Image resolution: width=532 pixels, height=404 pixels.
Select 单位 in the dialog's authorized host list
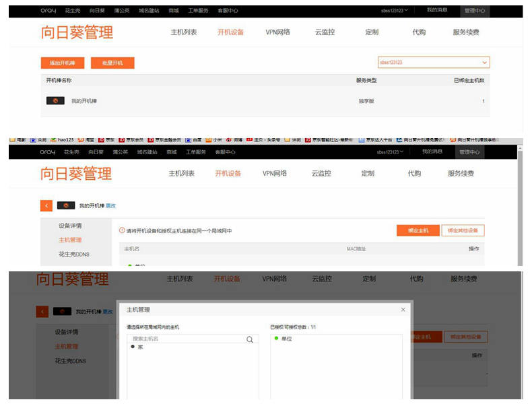(287, 339)
